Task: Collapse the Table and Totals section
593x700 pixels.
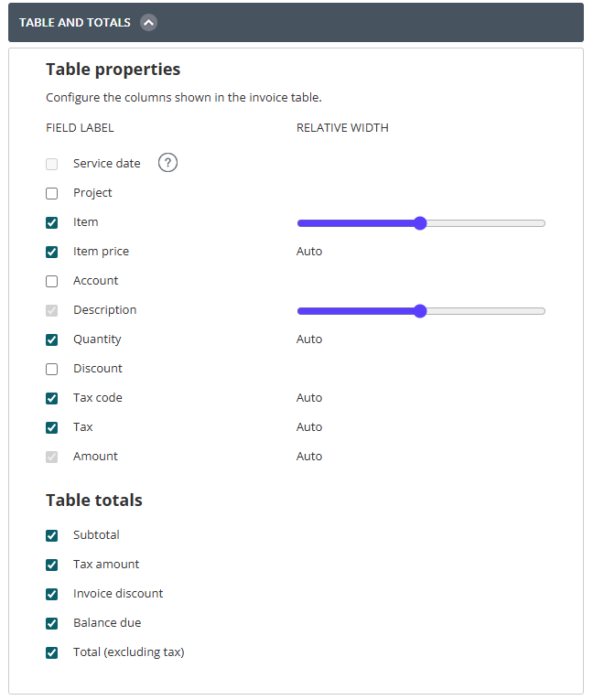Action: click(x=149, y=22)
